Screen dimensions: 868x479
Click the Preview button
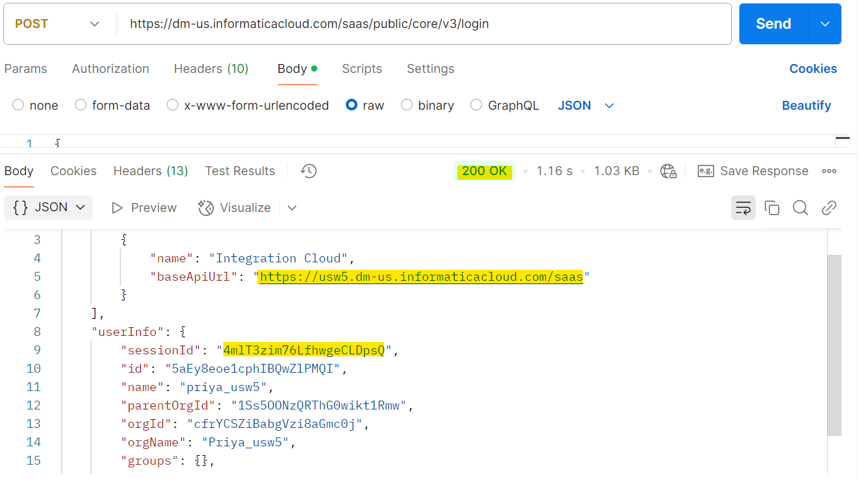coord(144,208)
